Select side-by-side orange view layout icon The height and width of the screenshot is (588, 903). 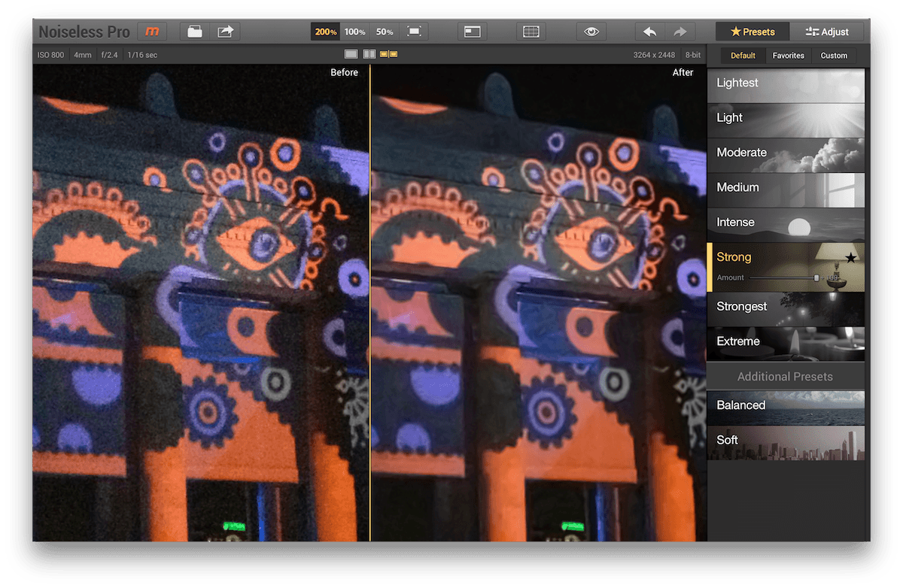click(x=388, y=54)
